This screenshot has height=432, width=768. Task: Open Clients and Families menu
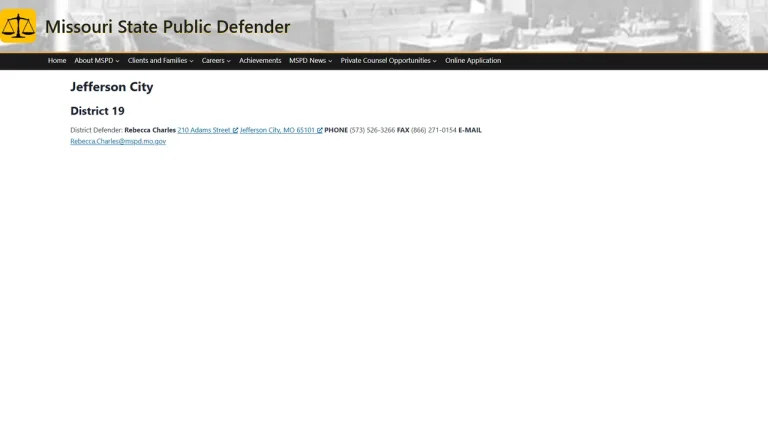[x=157, y=61]
